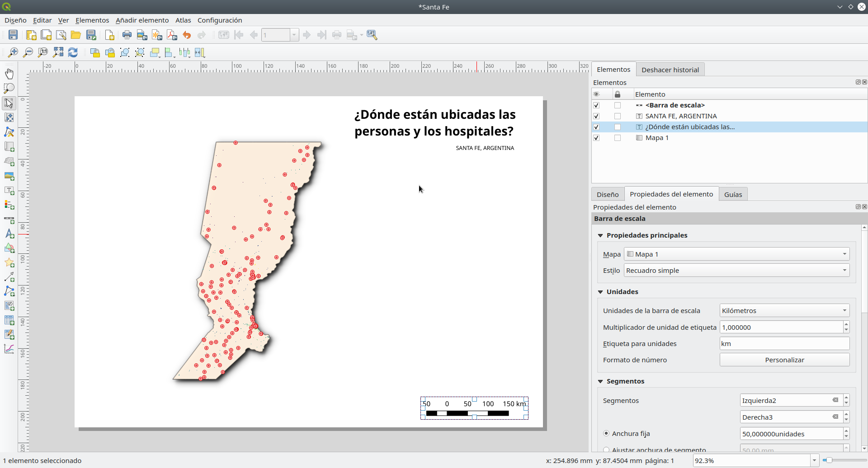The image size is (868, 468).
Task: Toggle visibility of ¿Dónde están ubicadas las… item
Action: [x=596, y=127]
